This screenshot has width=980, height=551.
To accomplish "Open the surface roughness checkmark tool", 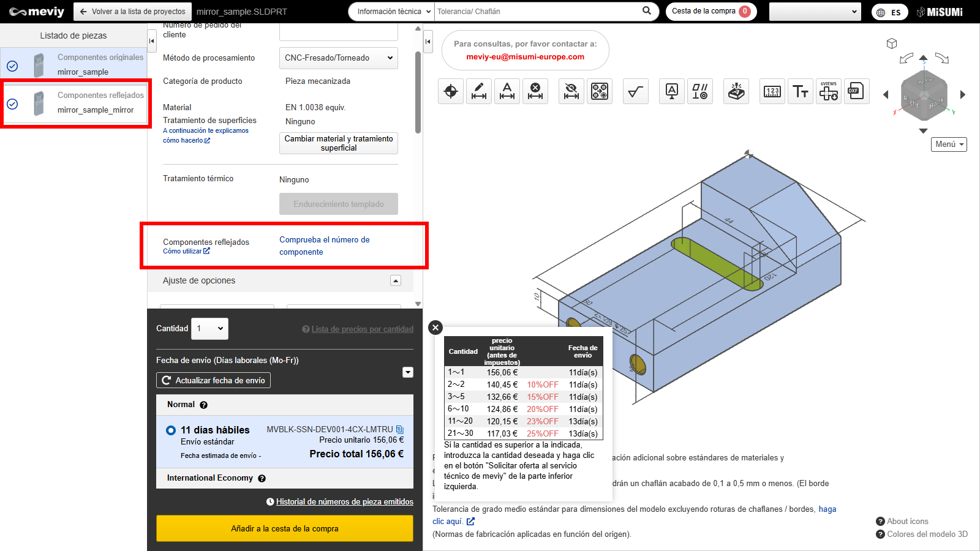I will click(635, 92).
